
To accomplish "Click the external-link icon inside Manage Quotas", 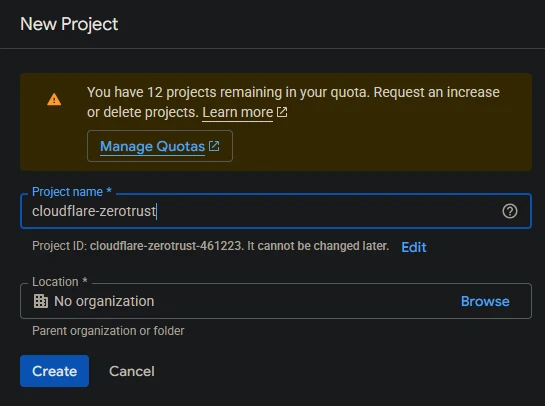I will point(214,146).
